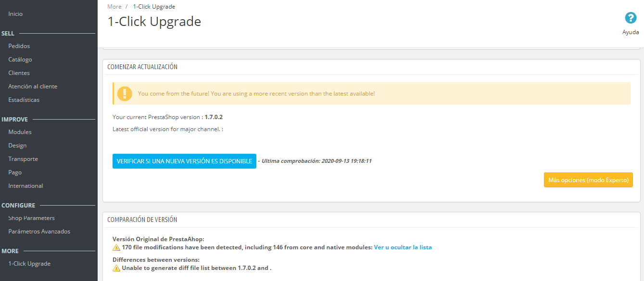Click Más opciones (modo Experto) button
Image resolution: width=644 pixels, height=281 pixels.
[x=588, y=180]
